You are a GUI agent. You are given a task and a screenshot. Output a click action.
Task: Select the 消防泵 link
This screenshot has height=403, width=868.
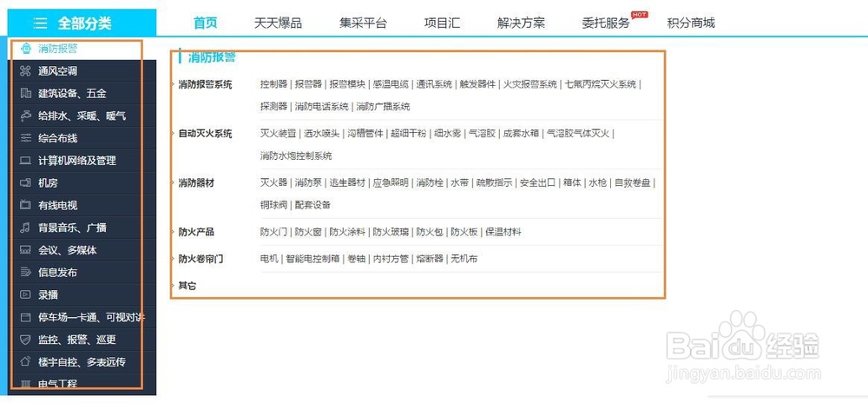[308, 183]
